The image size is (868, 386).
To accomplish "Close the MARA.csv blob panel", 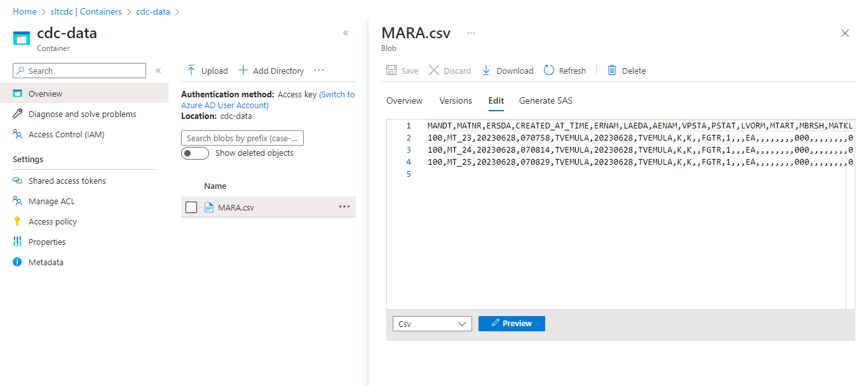I will point(844,33).
